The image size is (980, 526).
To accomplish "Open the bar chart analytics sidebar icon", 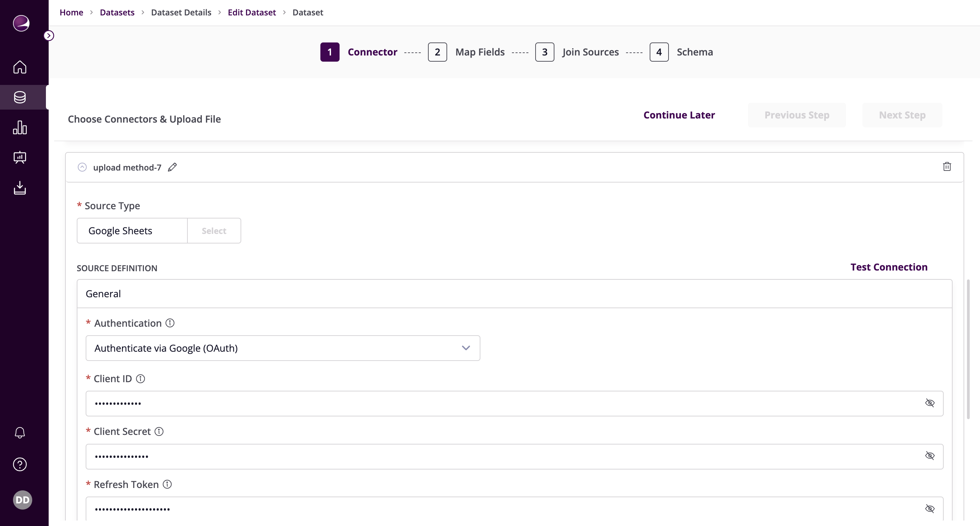I will (20, 127).
